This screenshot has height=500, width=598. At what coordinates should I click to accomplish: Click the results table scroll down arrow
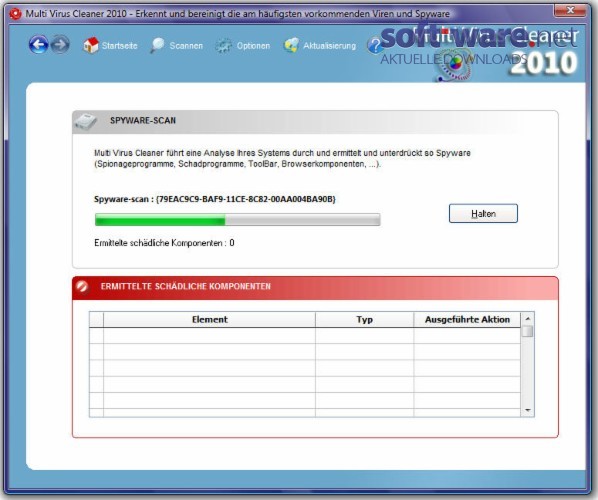coord(528,410)
